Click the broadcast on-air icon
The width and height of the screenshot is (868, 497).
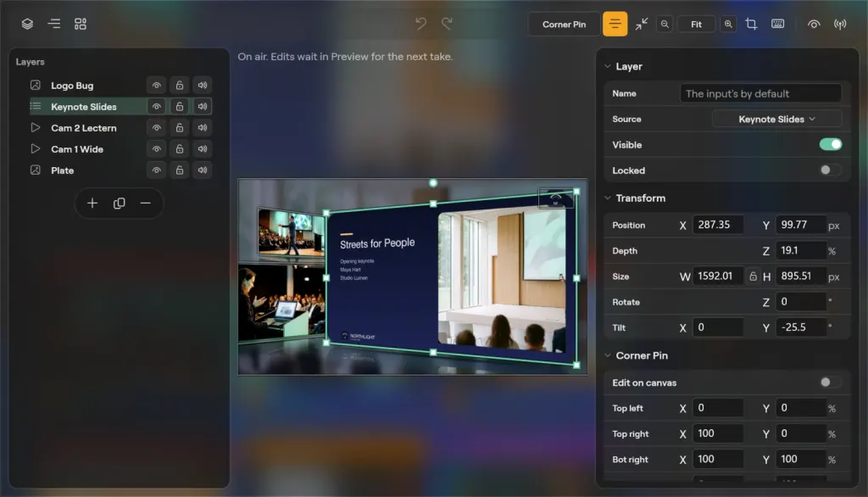click(x=840, y=24)
